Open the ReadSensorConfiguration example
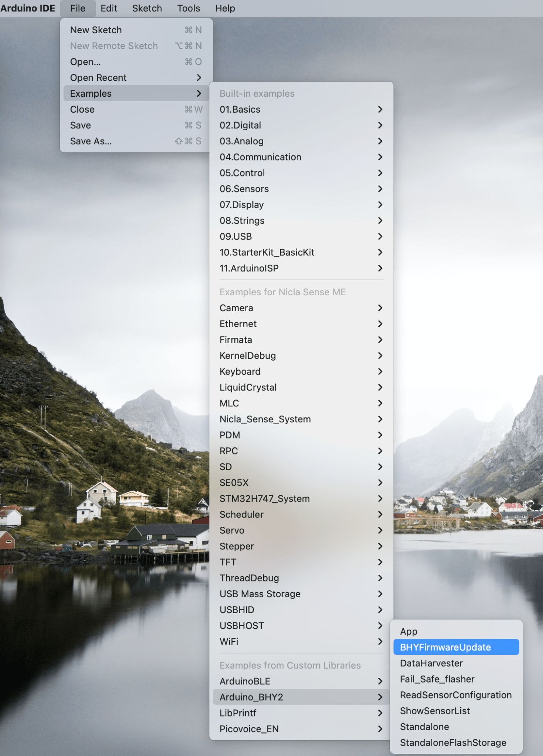The height and width of the screenshot is (756, 543). tap(456, 695)
